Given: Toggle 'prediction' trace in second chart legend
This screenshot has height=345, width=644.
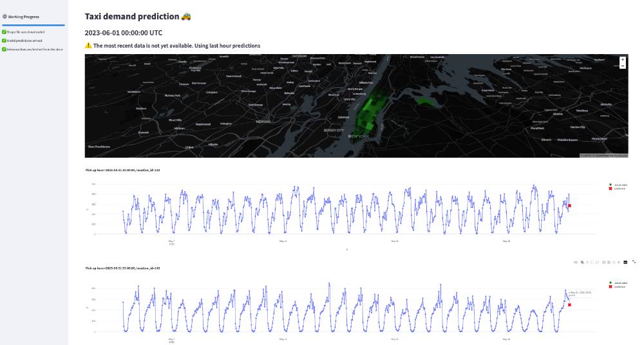Looking at the screenshot, I should click(618, 286).
